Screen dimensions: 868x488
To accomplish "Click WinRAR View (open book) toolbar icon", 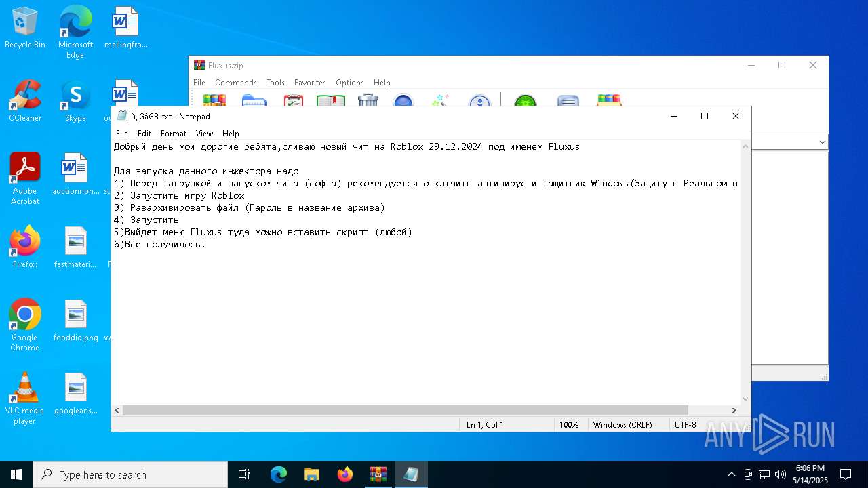I will coord(331,100).
